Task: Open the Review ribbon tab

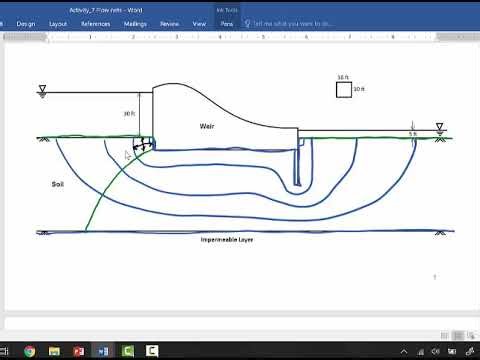Action: coord(169,24)
